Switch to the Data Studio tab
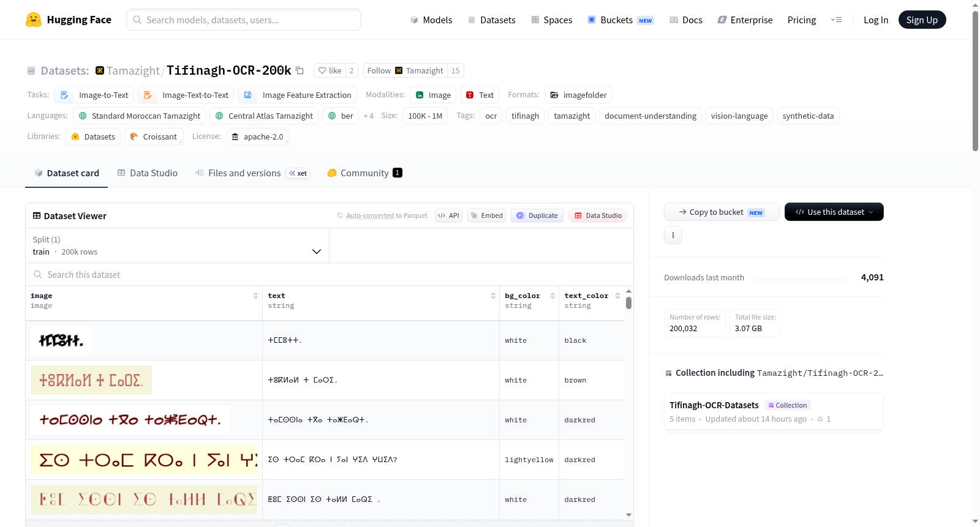This screenshot has width=980, height=527. coord(148,173)
